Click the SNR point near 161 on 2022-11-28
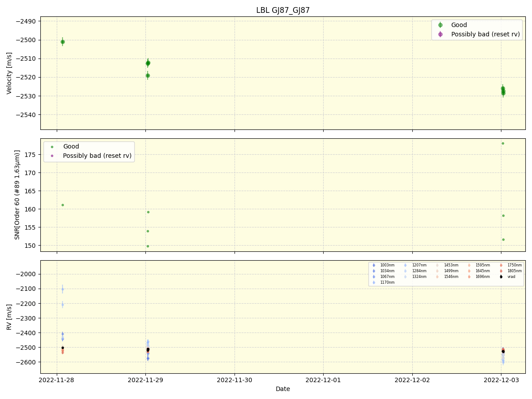Screen dimensions: 532x399 [x=63, y=205]
